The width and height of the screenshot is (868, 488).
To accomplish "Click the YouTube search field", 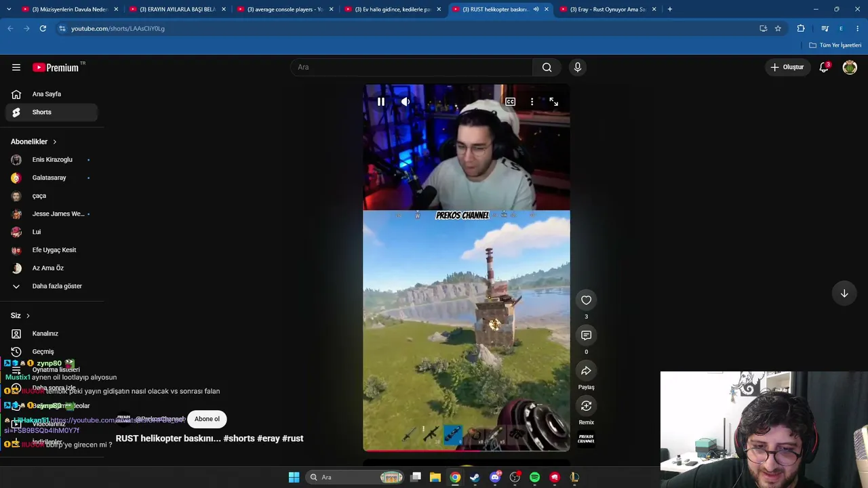I will (412, 67).
